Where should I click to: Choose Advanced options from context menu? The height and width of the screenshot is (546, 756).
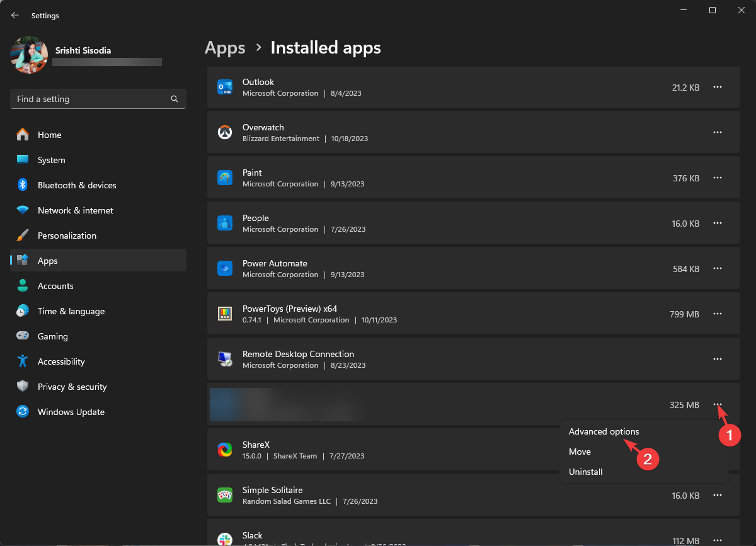604,431
